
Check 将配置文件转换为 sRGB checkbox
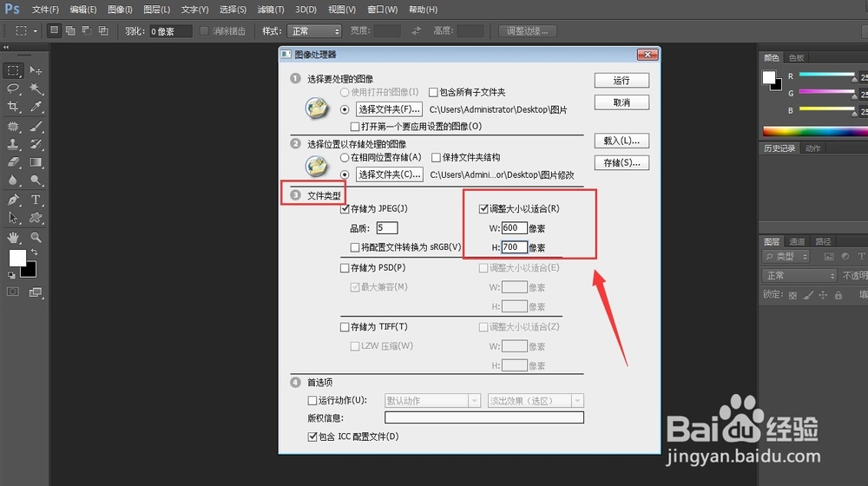tap(355, 247)
